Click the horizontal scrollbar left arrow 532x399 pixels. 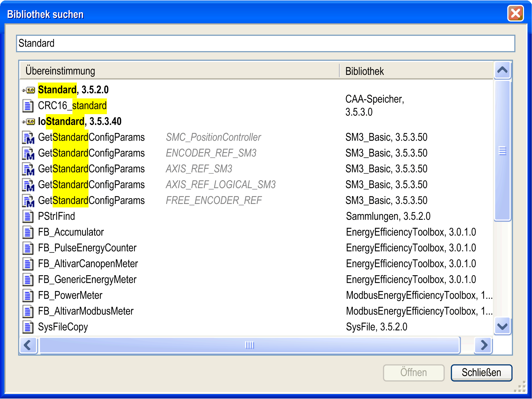[x=28, y=345]
